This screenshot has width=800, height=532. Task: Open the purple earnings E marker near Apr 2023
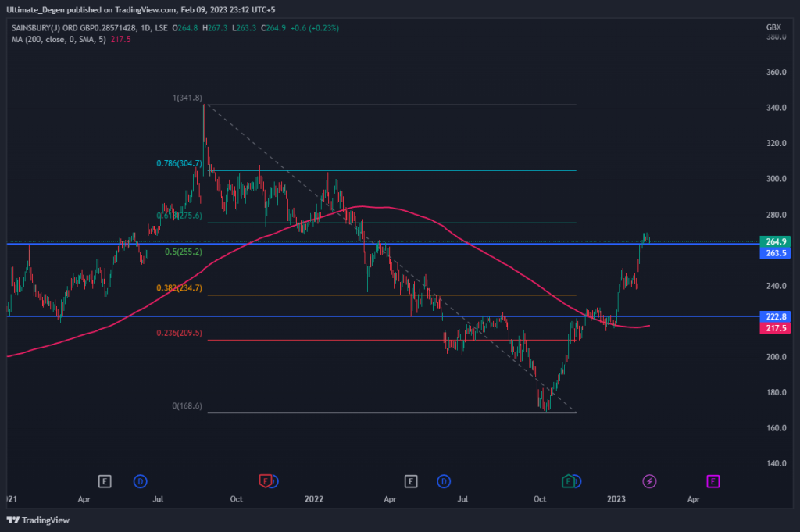[712, 481]
